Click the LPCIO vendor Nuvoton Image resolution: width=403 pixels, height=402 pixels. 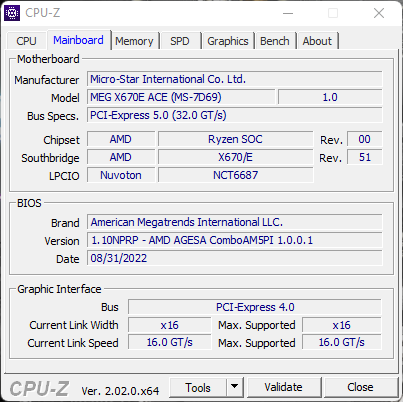click(121, 175)
